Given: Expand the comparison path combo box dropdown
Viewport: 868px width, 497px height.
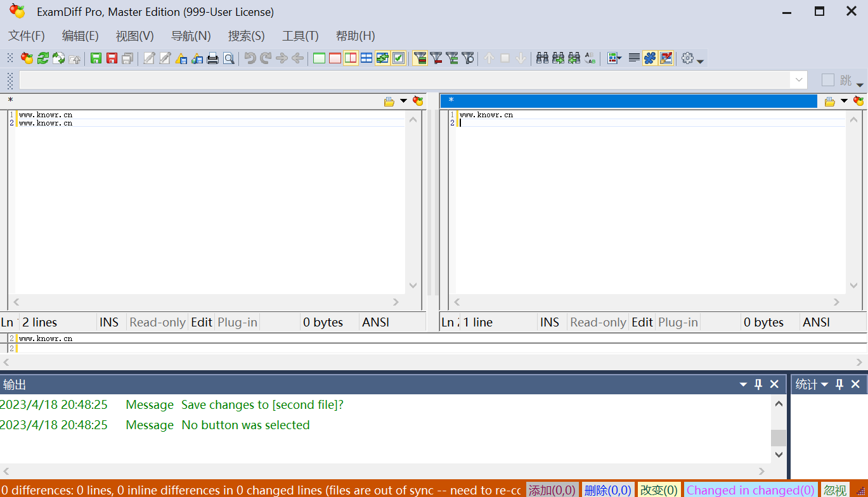Looking at the screenshot, I should tap(799, 80).
